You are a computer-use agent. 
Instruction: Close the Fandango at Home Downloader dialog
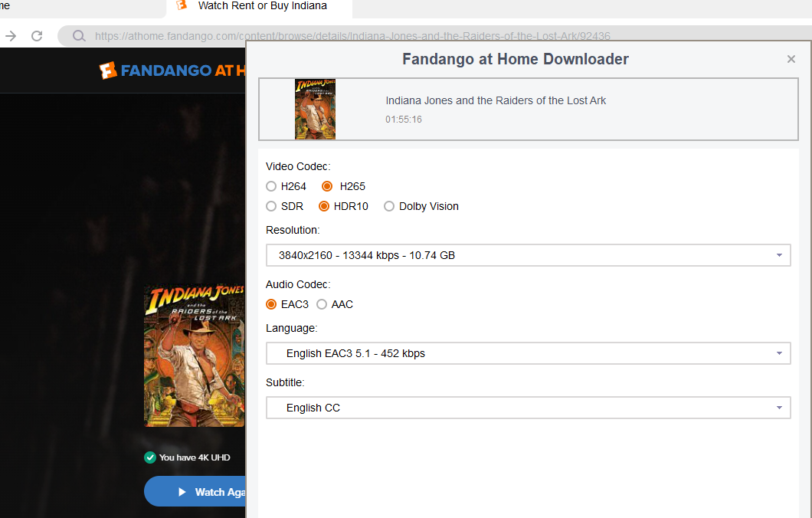point(791,59)
